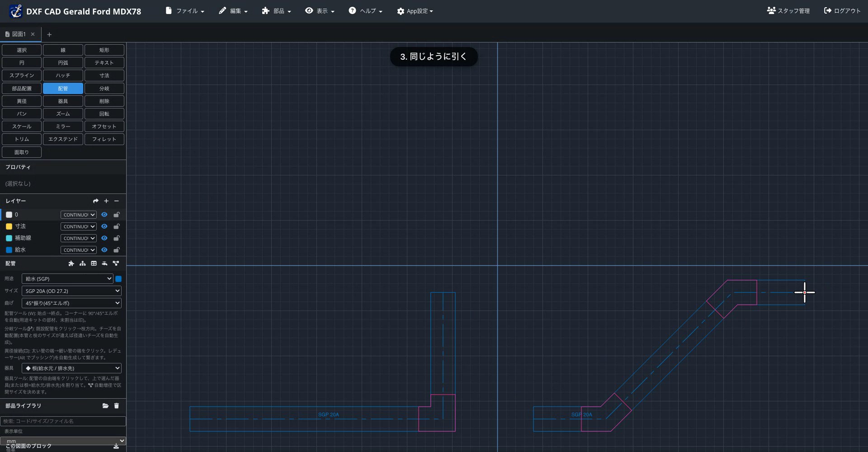
Task: Open the table icon in 配管 header
Action: (x=94, y=264)
